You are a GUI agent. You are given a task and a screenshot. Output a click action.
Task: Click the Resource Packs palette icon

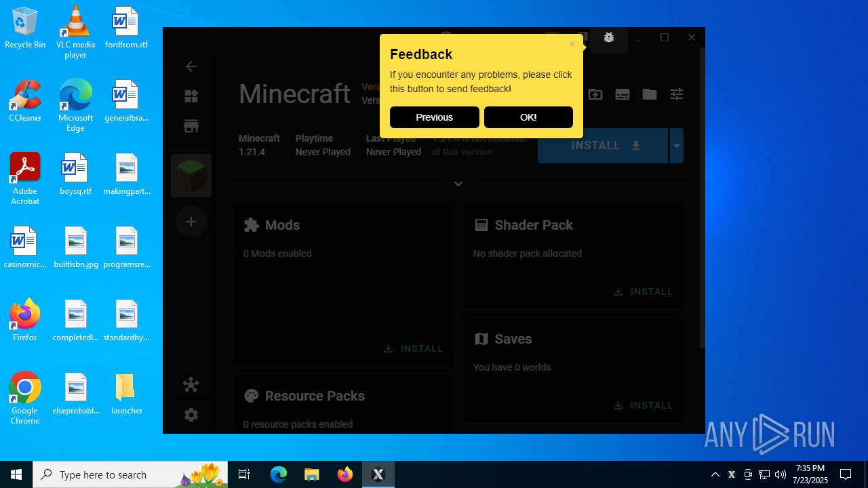coord(252,396)
